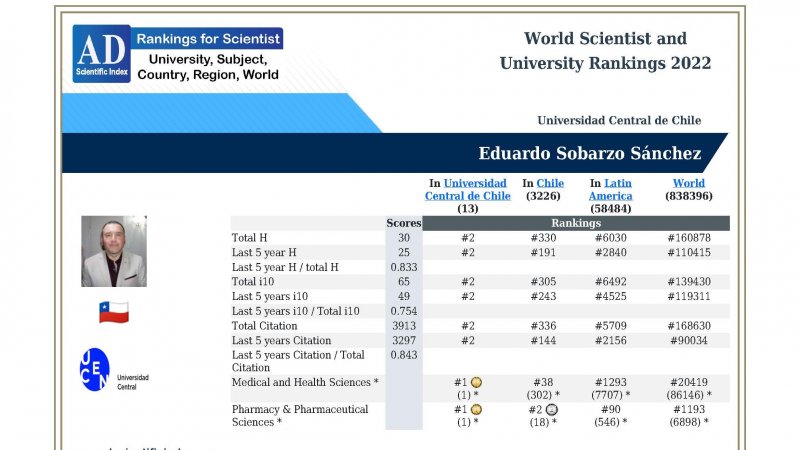
Task: Click the Chile flag icon
Action: coord(113,312)
